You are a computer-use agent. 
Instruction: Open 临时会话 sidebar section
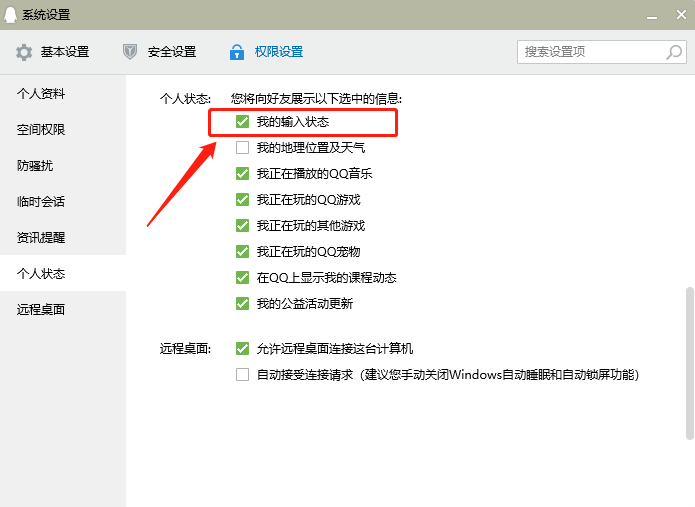point(63,201)
